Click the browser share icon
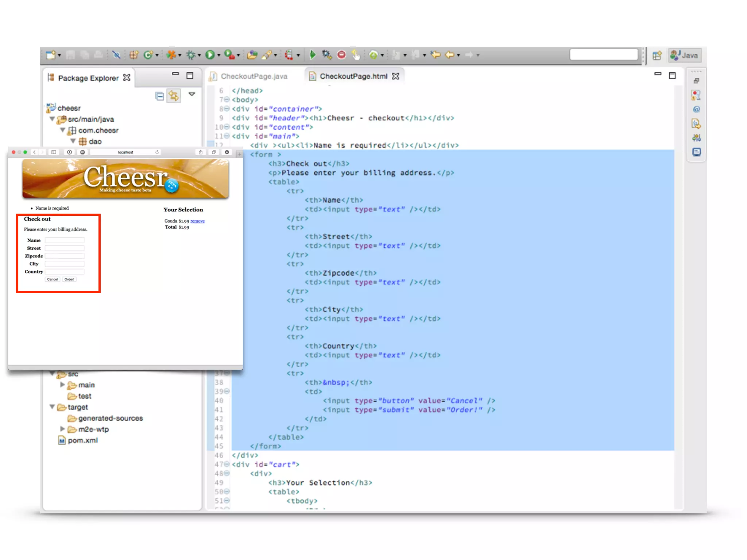This screenshot has height=560, width=747. click(200, 152)
